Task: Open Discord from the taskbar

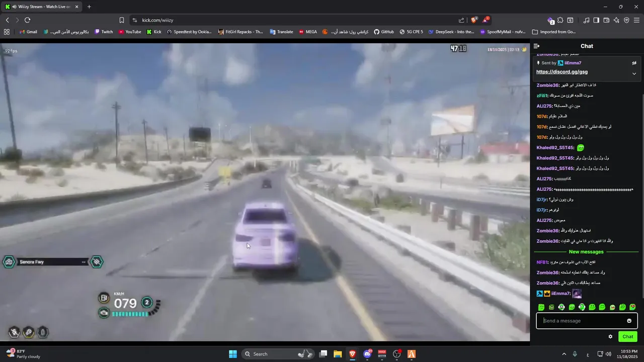Action: click(367, 354)
